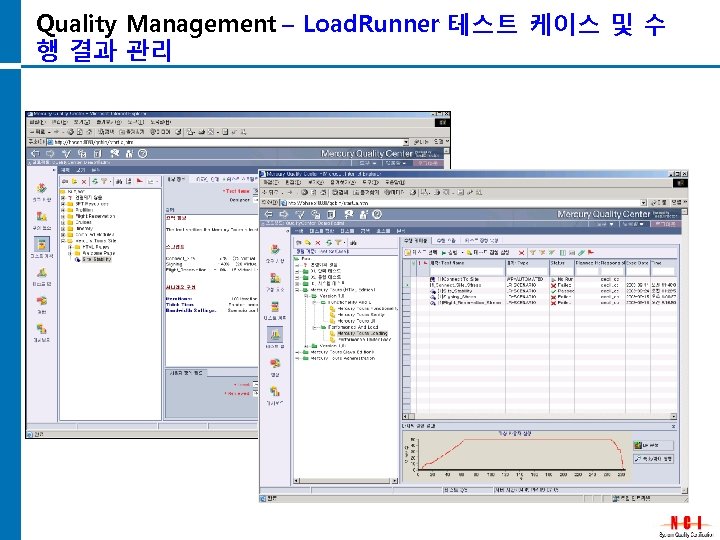Click the filter field under Test Name column

point(467,271)
